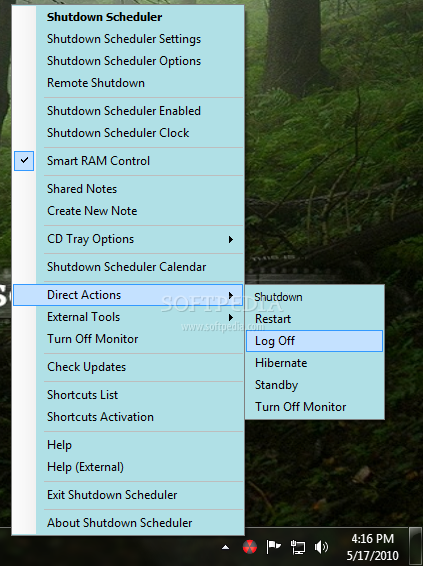Show Shutdown Scheduler Clock
423x566 pixels.
[x=128, y=133]
